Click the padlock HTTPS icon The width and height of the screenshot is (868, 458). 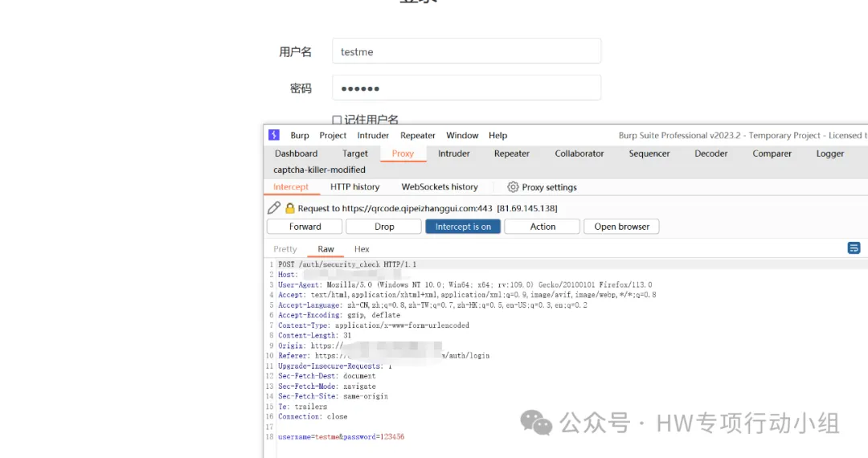tap(289, 208)
